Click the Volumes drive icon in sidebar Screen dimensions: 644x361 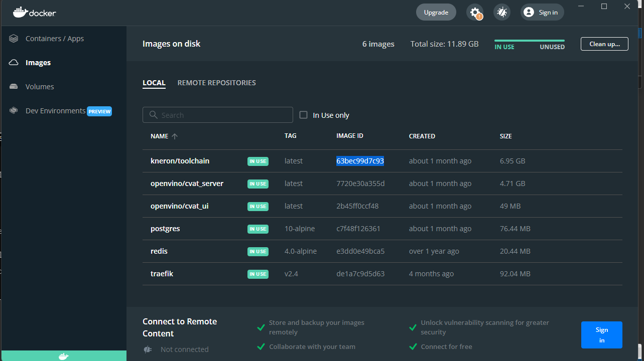click(x=14, y=87)
